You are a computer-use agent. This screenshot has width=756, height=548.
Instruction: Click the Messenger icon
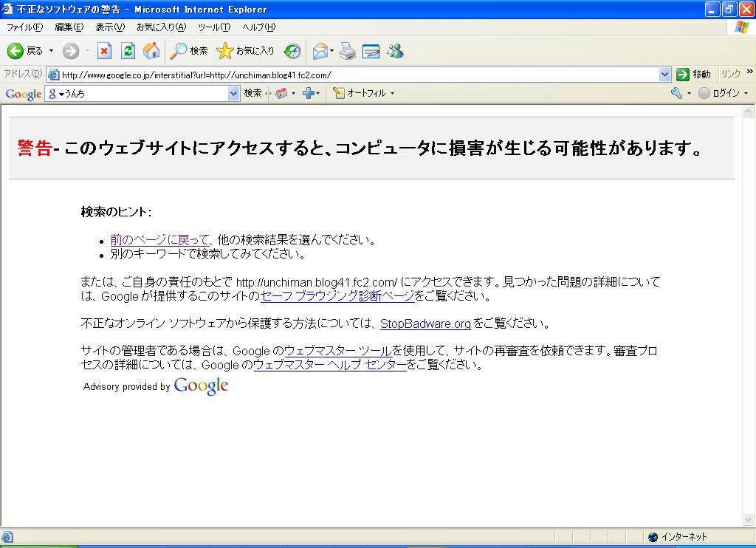pos(396,51)
